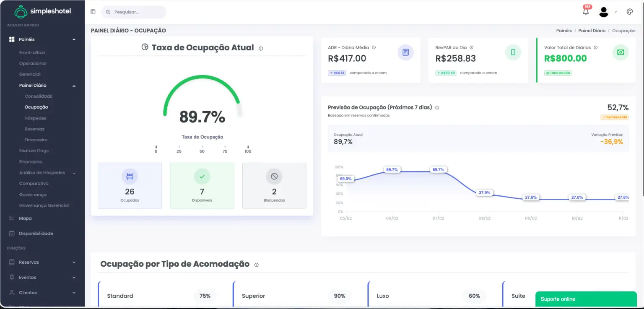Click the Pesquisar search field
Image resolution: width=644 pixels, height=309 pixels.
[x=133, y=12]
